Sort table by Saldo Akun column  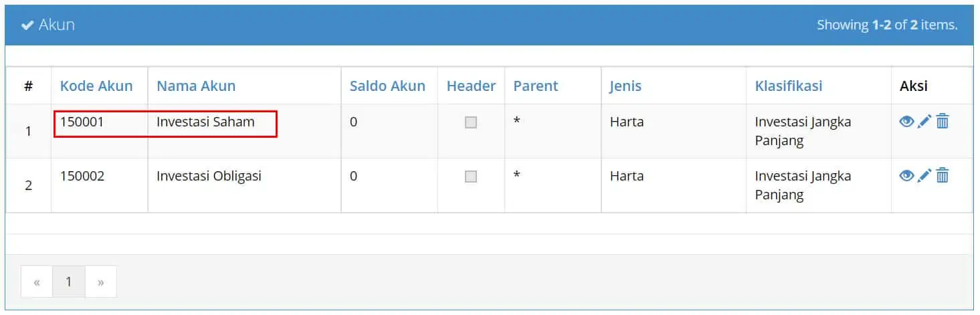click(387, 86)
